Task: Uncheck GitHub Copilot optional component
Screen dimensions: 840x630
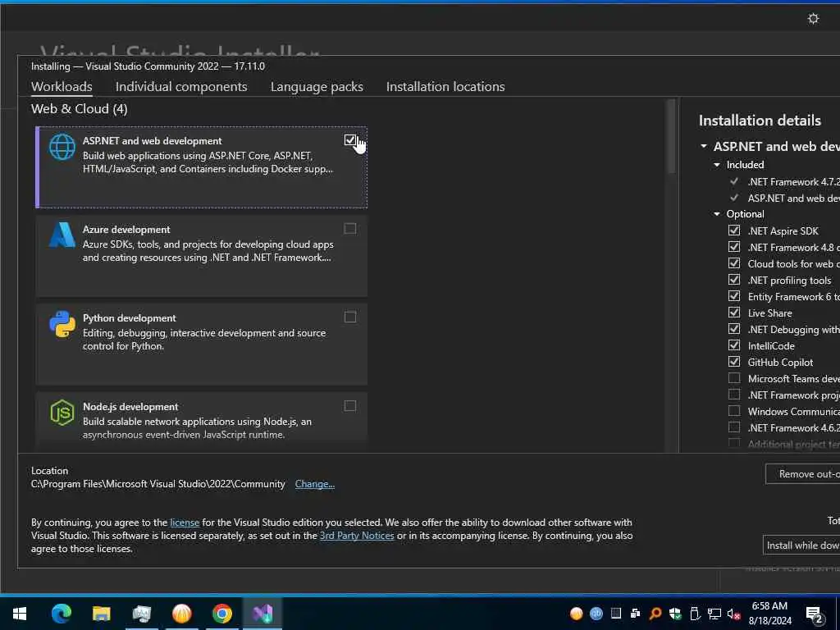Action: [x=734, y=362]
